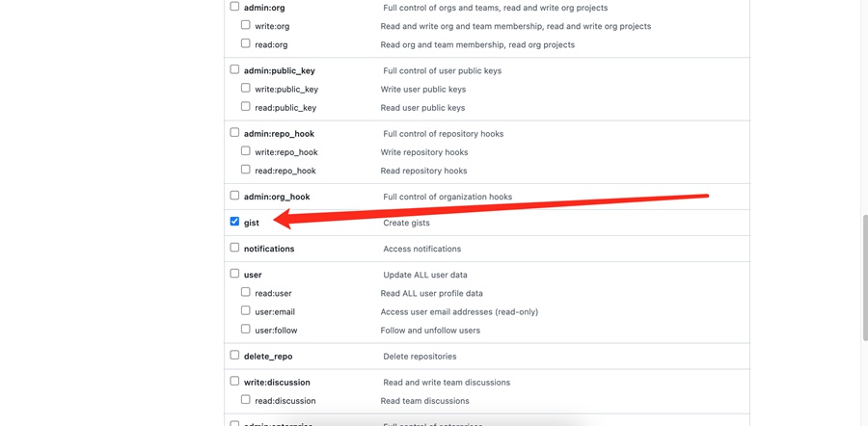Check the read:public_key option
868x426 pixels.
click(x=246, y=107)
